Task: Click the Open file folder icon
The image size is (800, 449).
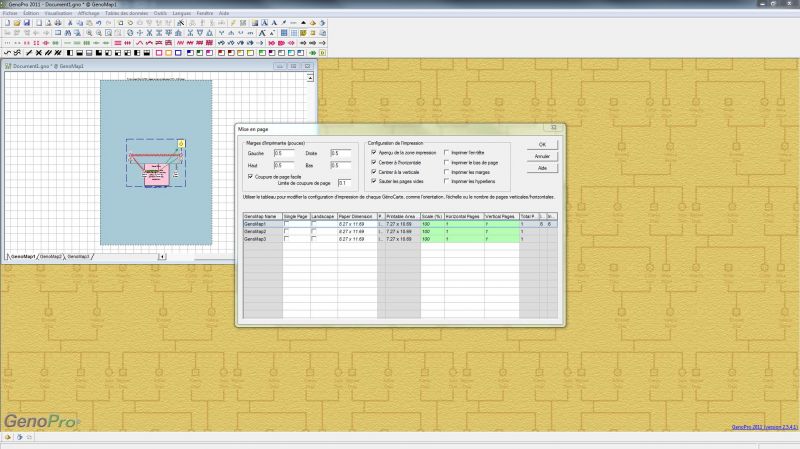Action: click(x=17, y=21)
